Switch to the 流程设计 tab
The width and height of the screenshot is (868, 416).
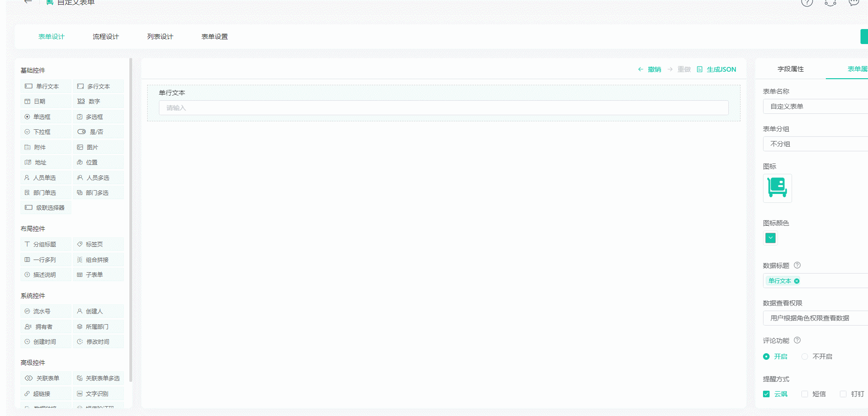coord(106,37)
